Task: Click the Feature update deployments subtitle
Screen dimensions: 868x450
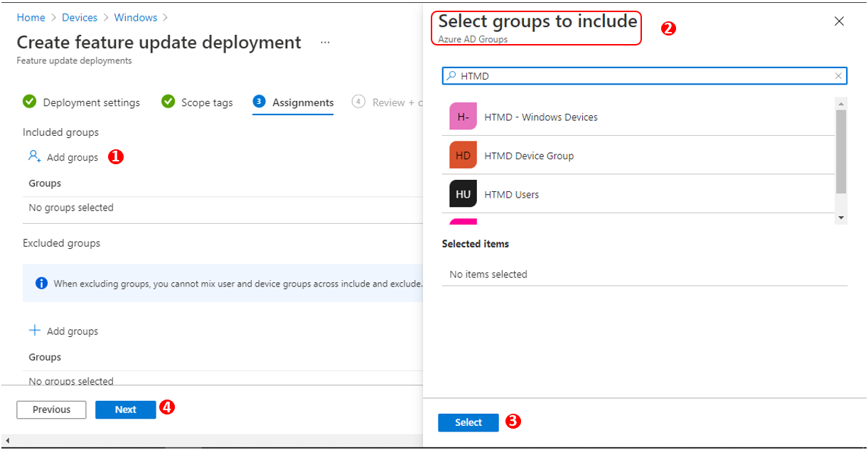Action: point(75,61)
